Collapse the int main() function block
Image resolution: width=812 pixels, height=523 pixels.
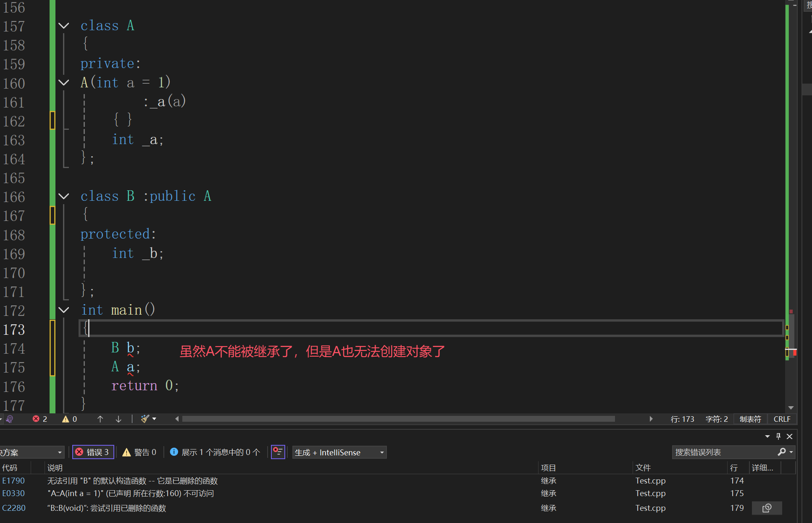point(64,310)
